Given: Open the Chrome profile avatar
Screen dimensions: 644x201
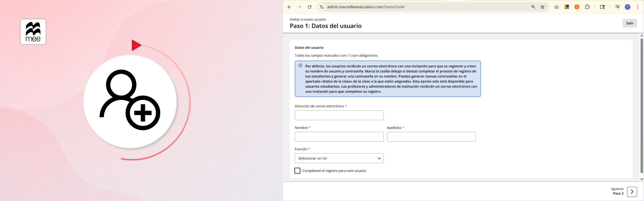Looking at the screenshot, I should pos(628,7).
